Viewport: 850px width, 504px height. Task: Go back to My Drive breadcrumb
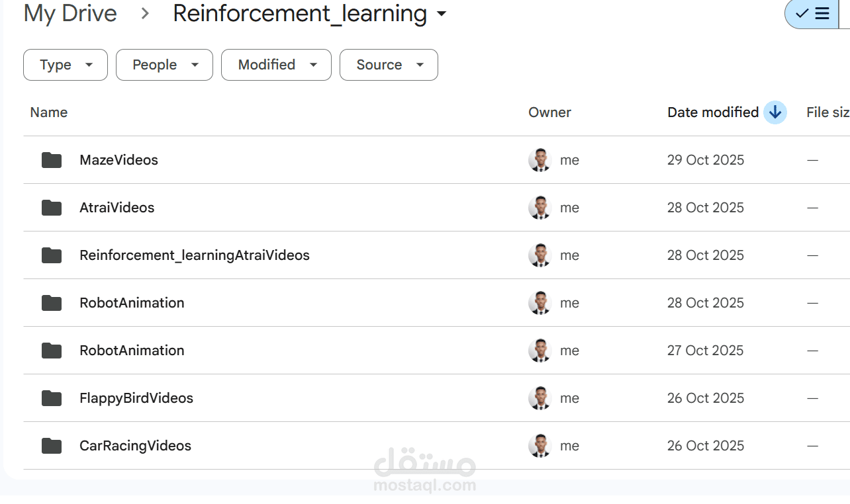pyautogui.click(x=70, y=14)
